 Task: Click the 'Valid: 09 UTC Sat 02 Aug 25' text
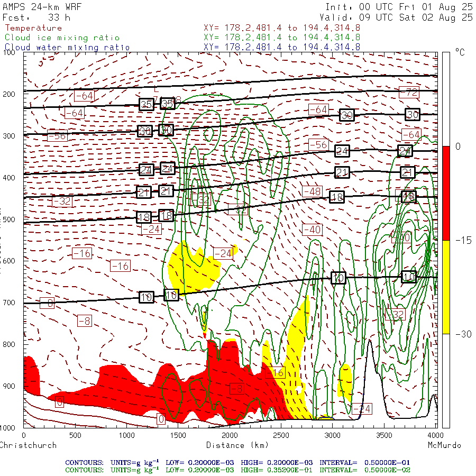(x=396, y=17)
